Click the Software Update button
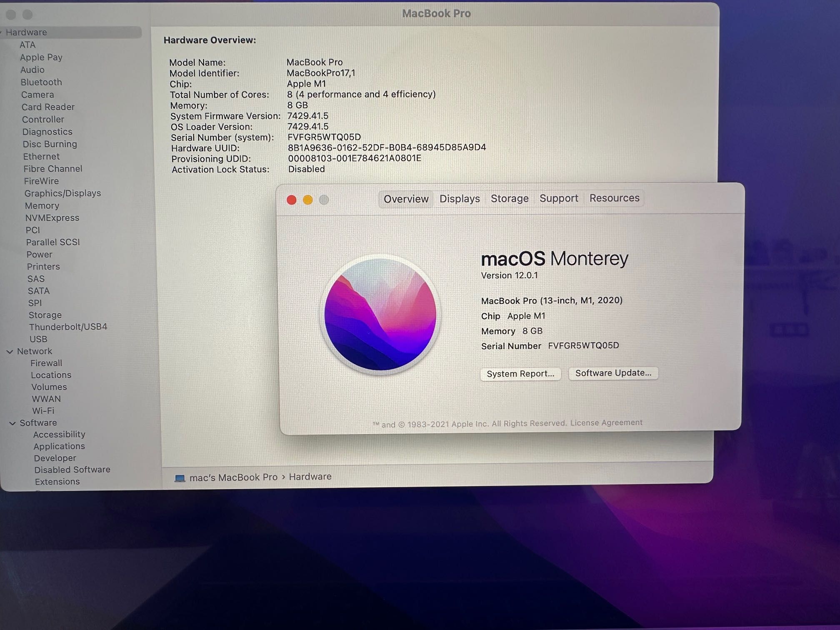This screenshot has height=630, width=840. click(613, 373)
